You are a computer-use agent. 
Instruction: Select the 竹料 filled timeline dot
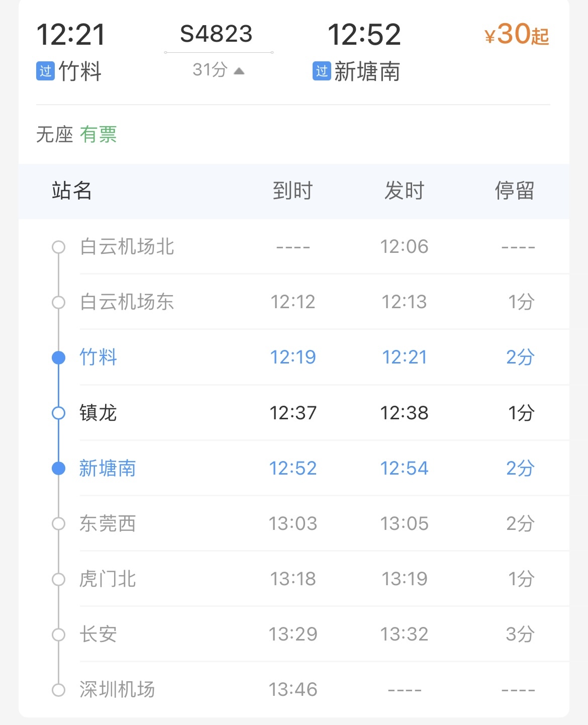coord(59,357)
